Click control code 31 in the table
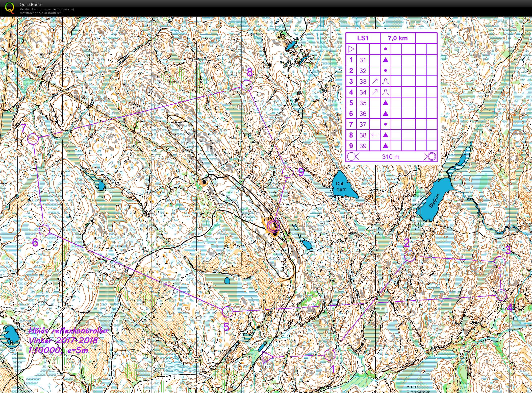The width and height of the screenshot is (532, 393). pyautogui.click(x=363, y=60)
